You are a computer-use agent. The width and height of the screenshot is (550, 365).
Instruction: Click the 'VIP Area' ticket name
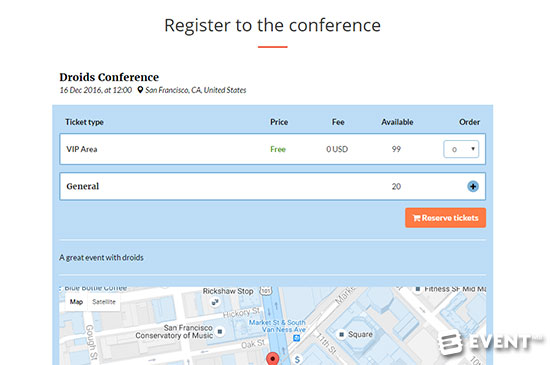pyautogui.click(x=82, y=149)
